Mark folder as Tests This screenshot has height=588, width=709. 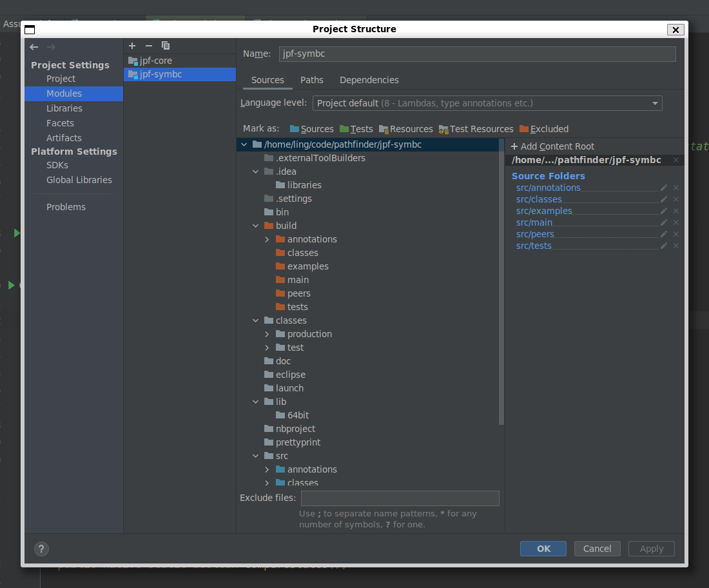(x=356, y=129)
